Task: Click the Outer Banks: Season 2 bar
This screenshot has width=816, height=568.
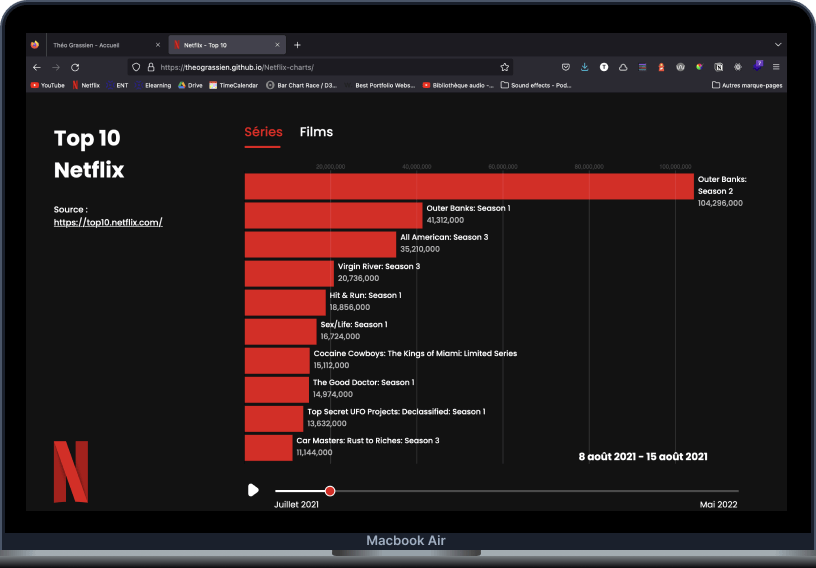Action: click(469, 186)
